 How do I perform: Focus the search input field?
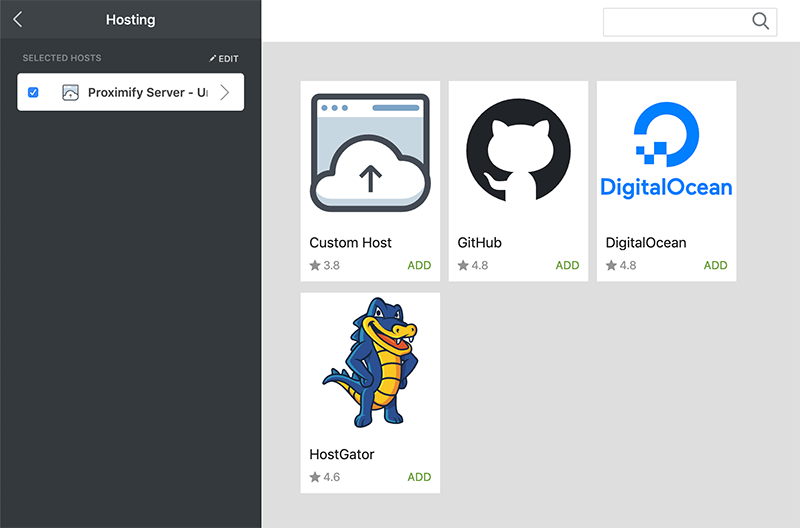tap(677, 22)
